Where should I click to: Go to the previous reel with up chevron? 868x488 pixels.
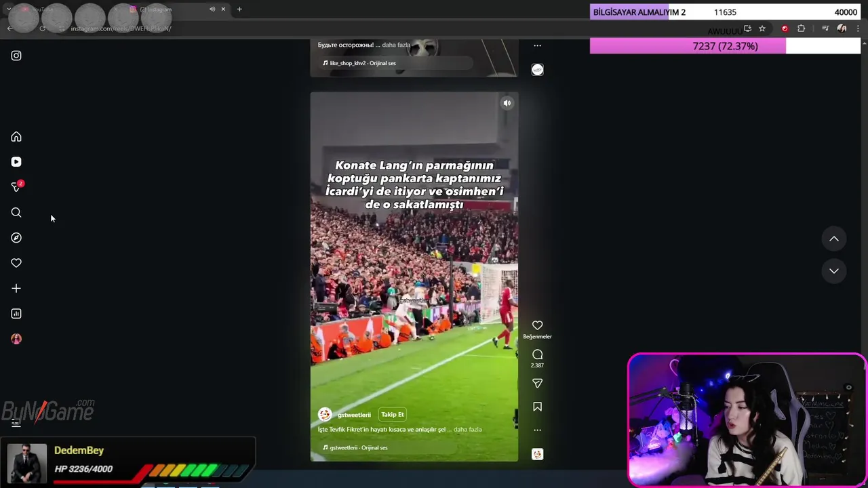(834, 239)
